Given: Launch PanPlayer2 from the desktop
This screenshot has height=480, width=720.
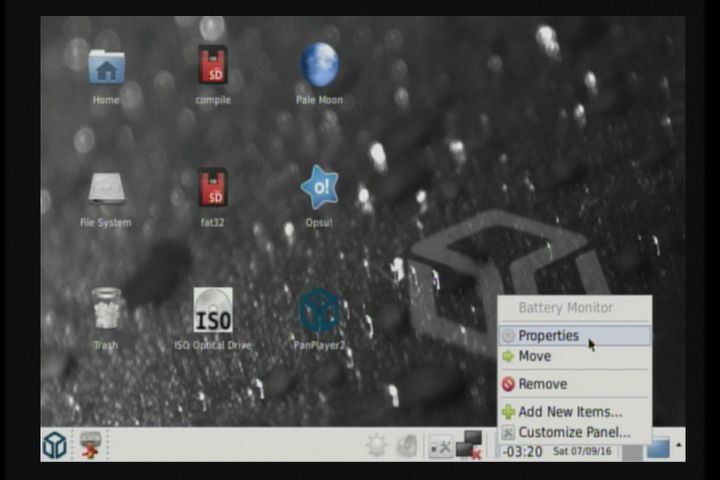Looking at the screenshot, I should click(319, 311).
